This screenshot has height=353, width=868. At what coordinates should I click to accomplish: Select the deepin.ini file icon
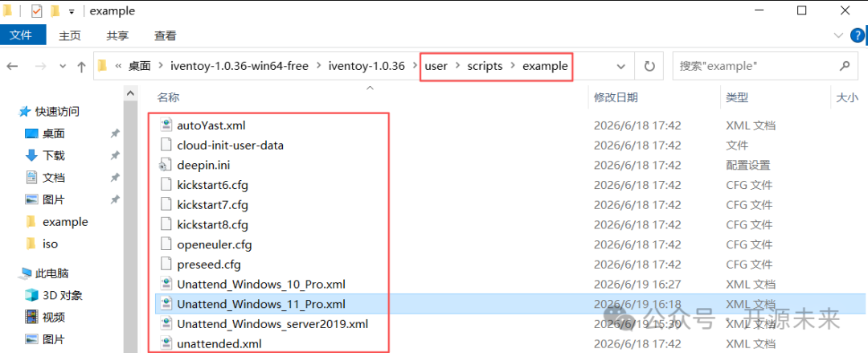pos(166,165)
